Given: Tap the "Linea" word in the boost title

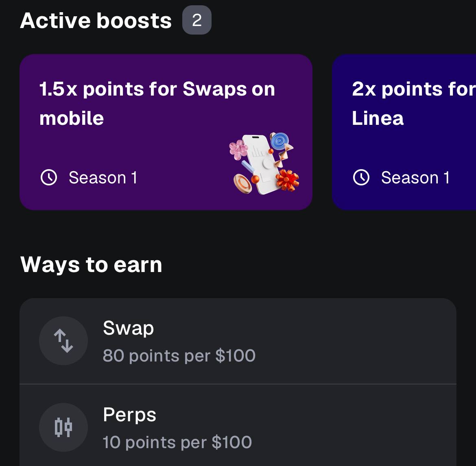Looking at the screenshot, I should click(x=378, y=118).
